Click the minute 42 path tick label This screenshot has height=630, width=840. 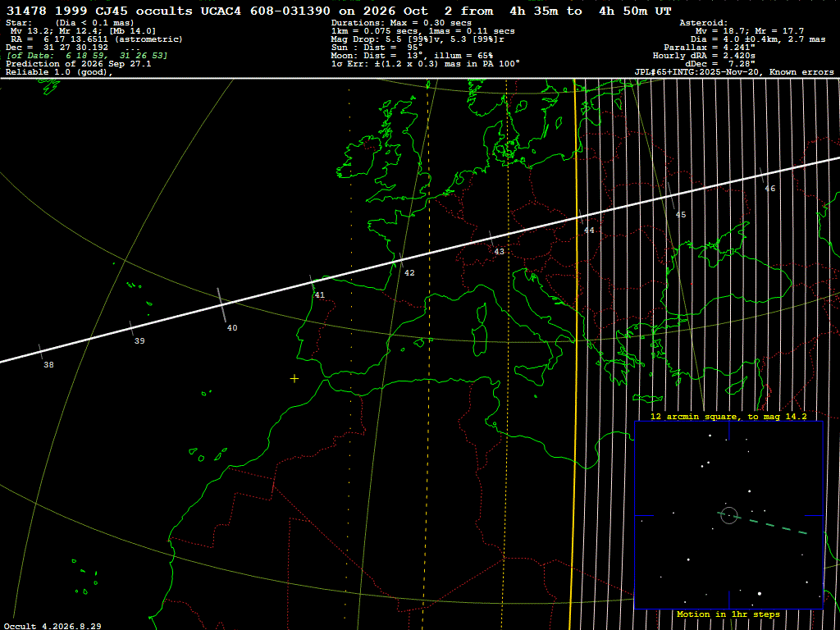(x=409, y=273)
